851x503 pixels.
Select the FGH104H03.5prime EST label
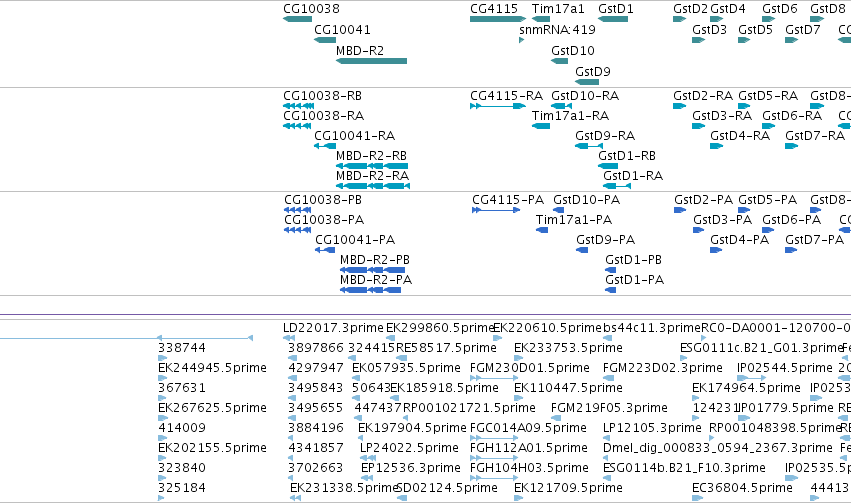(x=529, y=469)
